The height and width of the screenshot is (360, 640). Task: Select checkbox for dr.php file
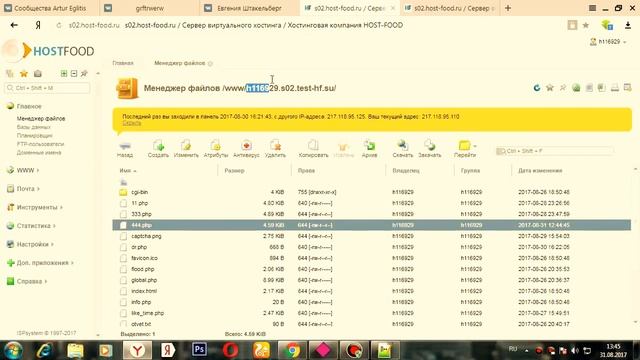tap(123, 247)
